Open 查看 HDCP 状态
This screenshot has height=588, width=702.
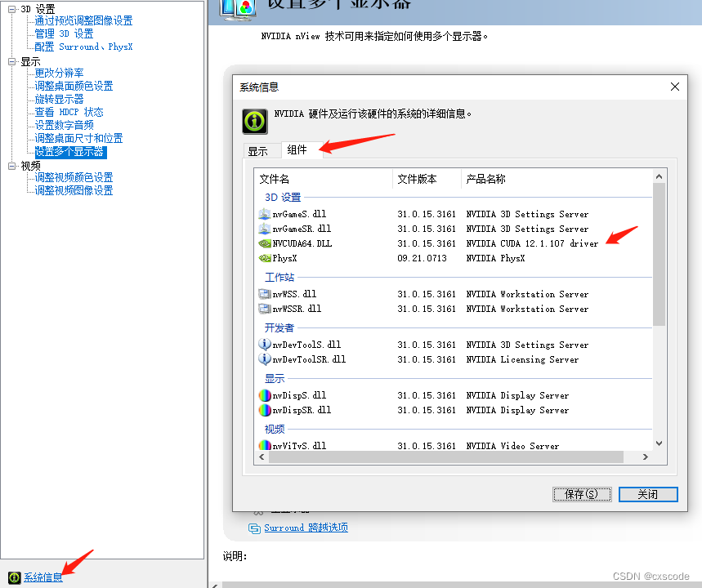(69, 112)
